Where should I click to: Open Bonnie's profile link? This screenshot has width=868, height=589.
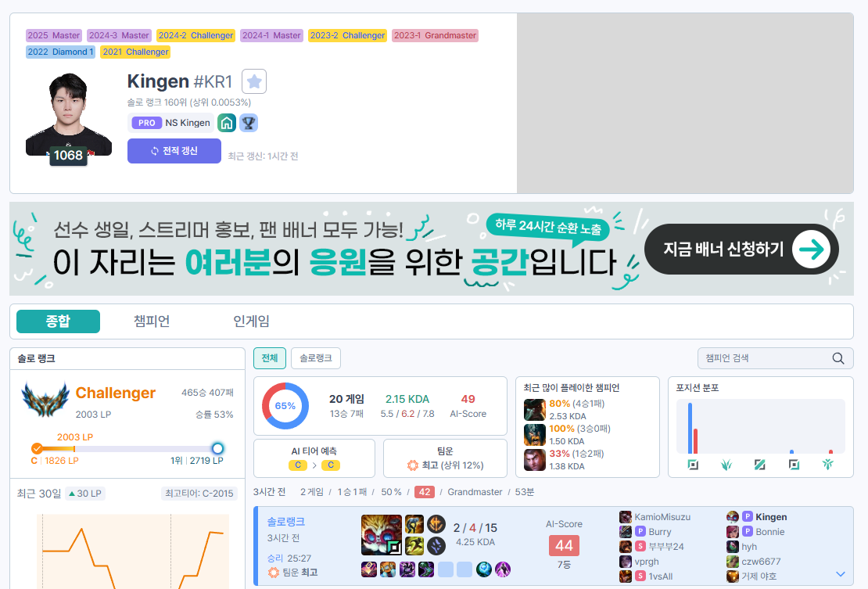coord(770,532)
